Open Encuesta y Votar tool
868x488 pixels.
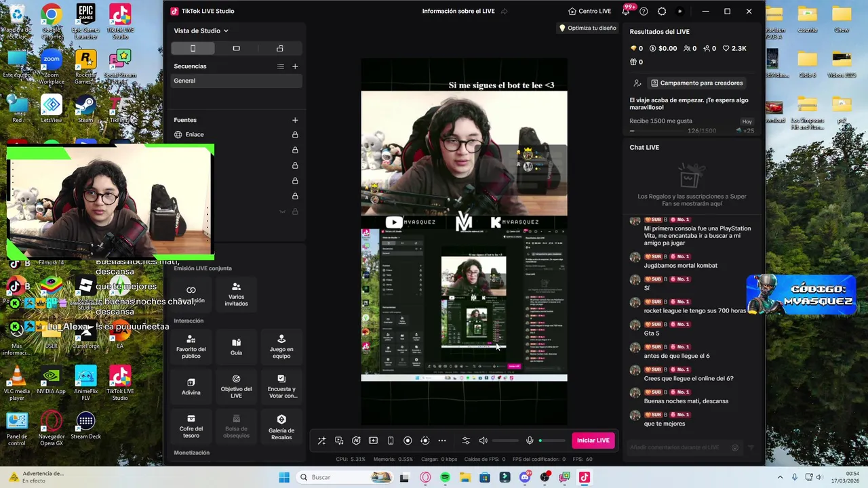tap(281, 386)
